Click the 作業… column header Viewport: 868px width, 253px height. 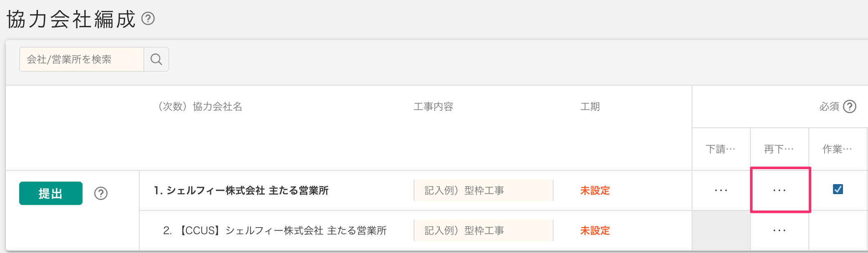tap(837, 149)
